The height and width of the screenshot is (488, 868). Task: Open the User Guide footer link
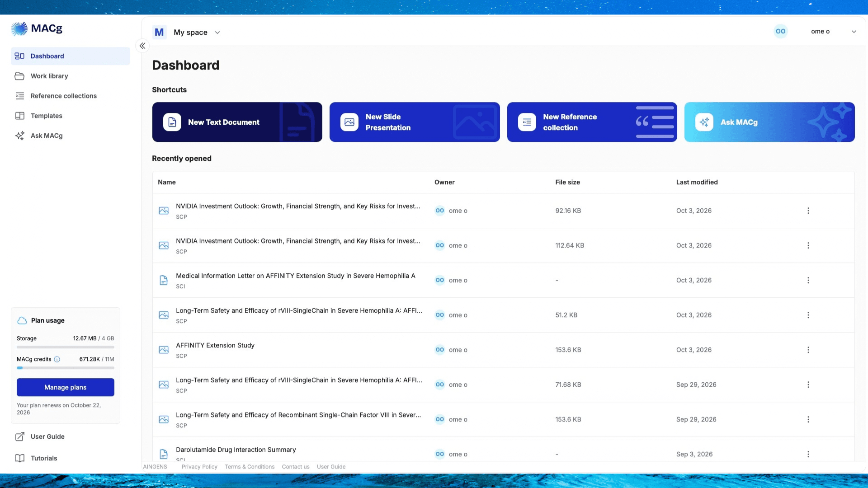[x=331, y=467]
